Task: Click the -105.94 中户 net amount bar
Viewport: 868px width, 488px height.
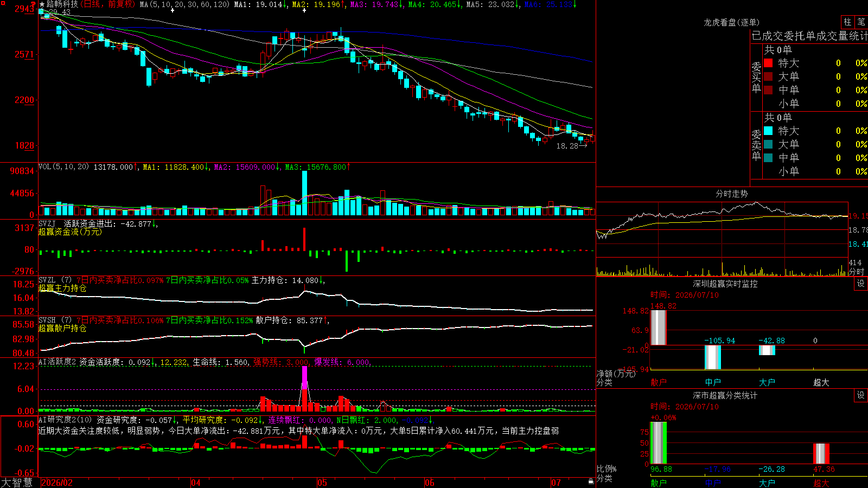Action: (713, 357)
